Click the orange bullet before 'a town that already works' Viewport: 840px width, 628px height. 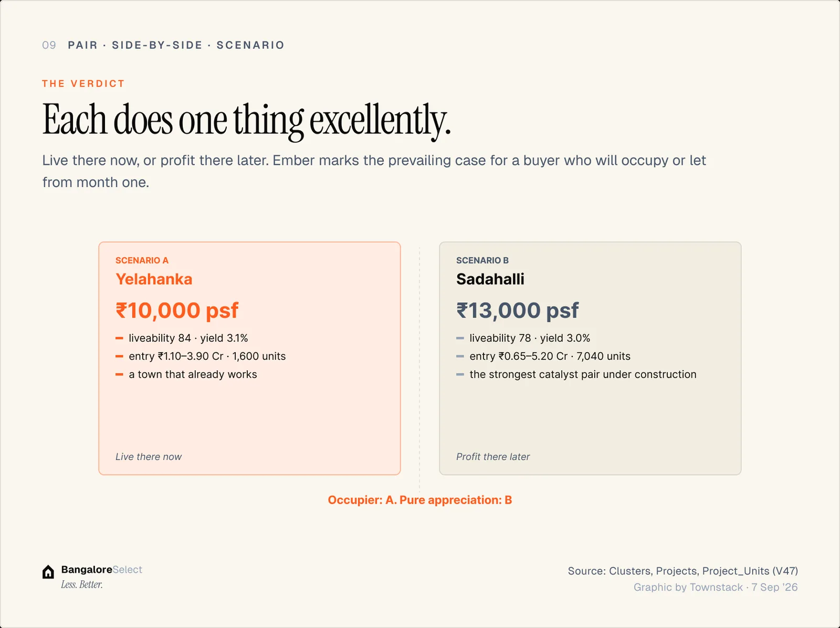pos(119,374)
